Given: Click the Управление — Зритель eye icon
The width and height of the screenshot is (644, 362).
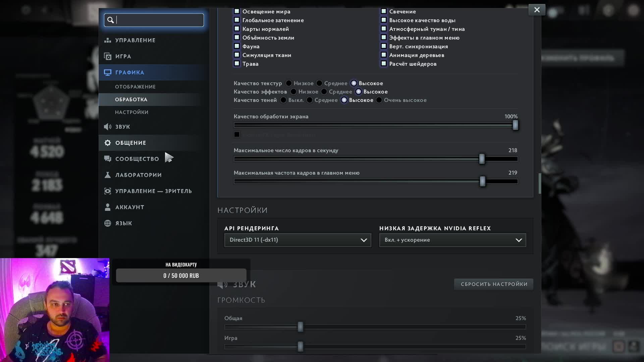Looking at the screenshot, I should tap(108, 191).
